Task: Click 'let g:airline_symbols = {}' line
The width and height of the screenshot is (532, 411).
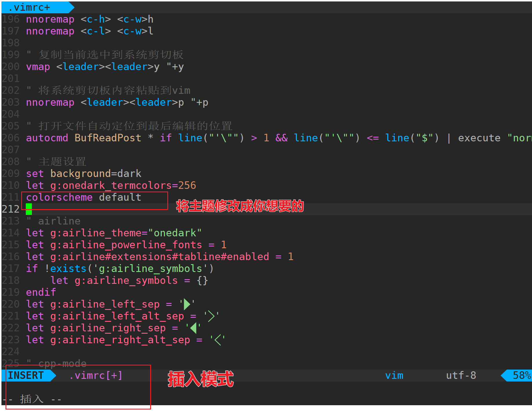Action: [129, 280]
